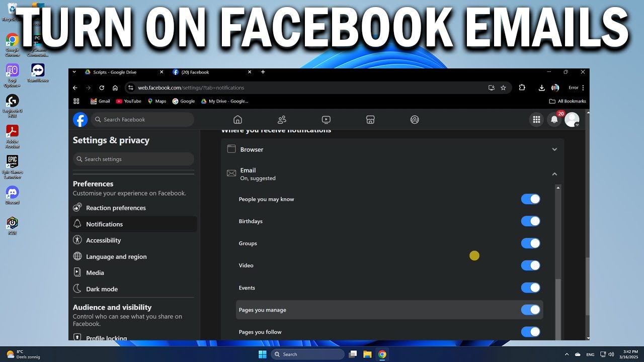This screenshot has height=362, width=644.
Task: Open Dark mode settings in sidebar
Action: coord(133,289)
